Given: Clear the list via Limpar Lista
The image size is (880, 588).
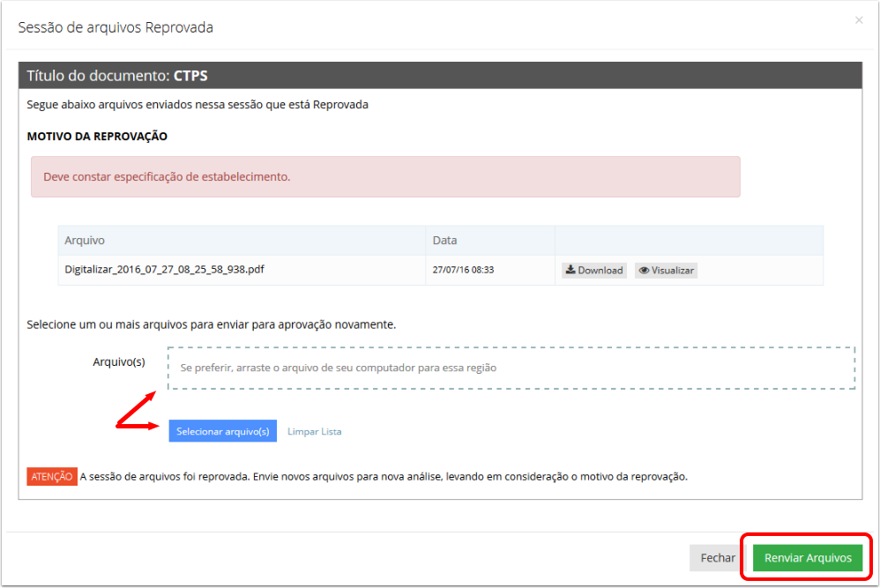Looking at the screenshot, I should point(314,431).
